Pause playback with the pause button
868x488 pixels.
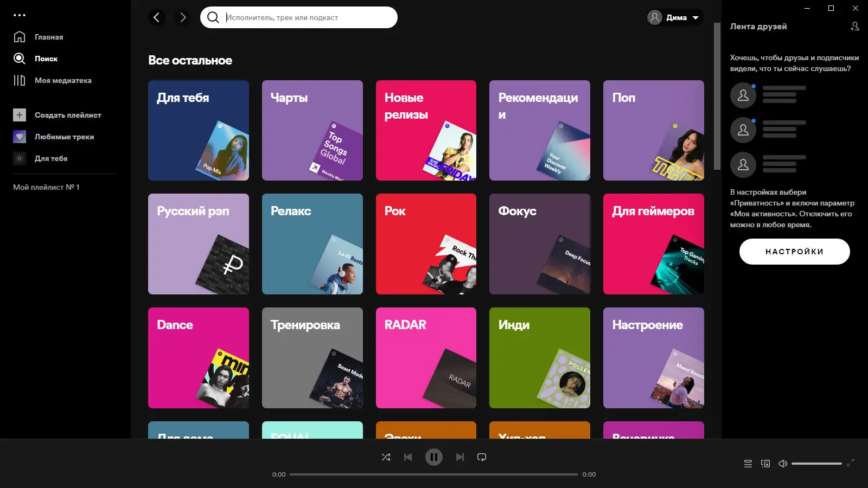pos(434,457)
